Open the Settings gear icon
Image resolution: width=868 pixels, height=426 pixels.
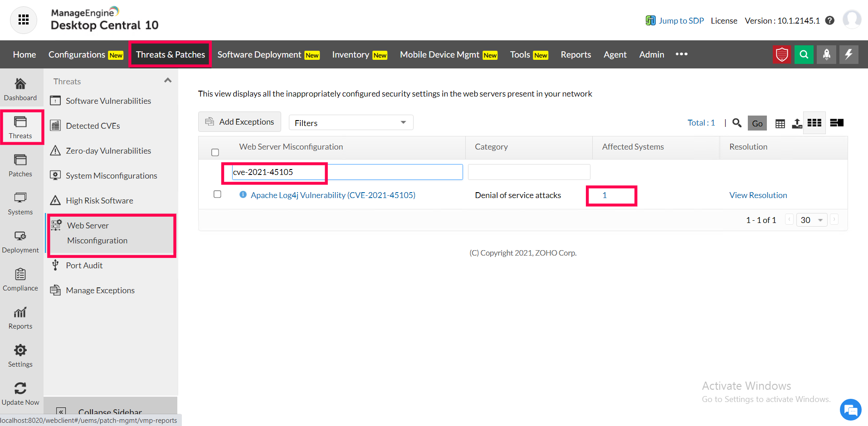click(x=20, y=350)
